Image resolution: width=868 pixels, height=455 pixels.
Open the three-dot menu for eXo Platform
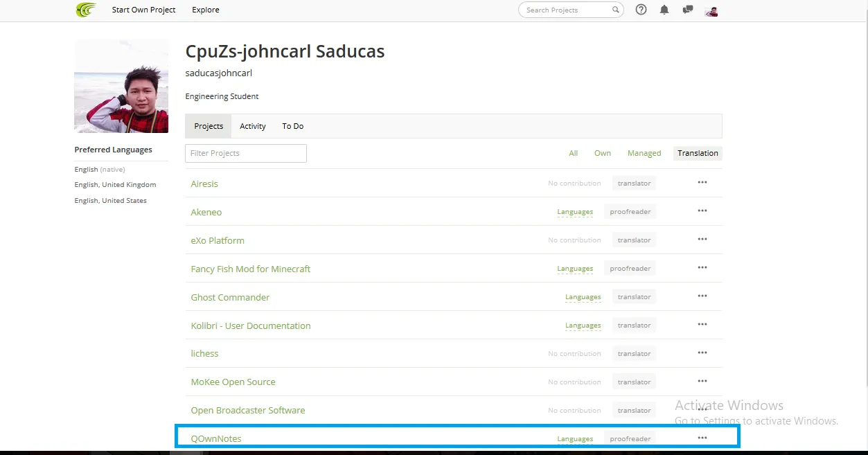click(x=702, y=239)
